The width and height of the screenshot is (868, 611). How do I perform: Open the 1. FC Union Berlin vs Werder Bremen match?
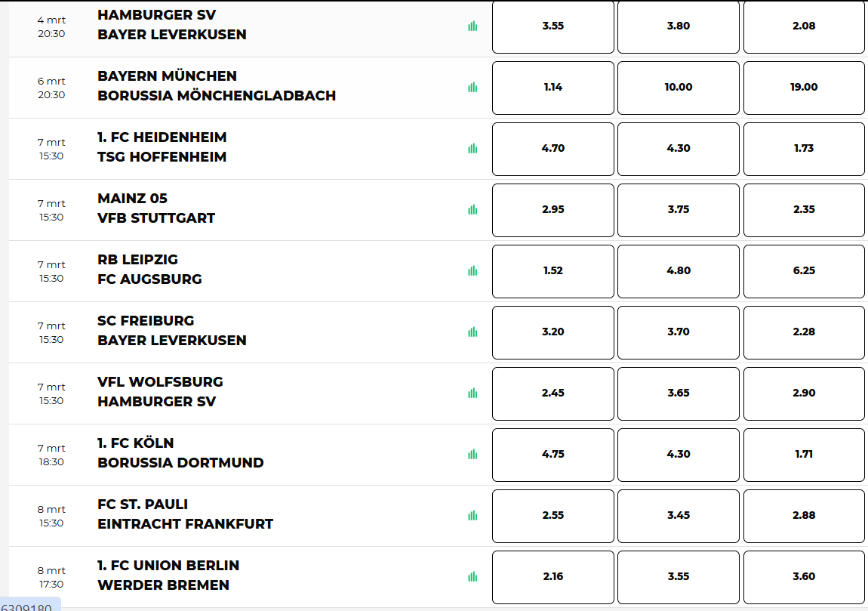tap(168, 576)
